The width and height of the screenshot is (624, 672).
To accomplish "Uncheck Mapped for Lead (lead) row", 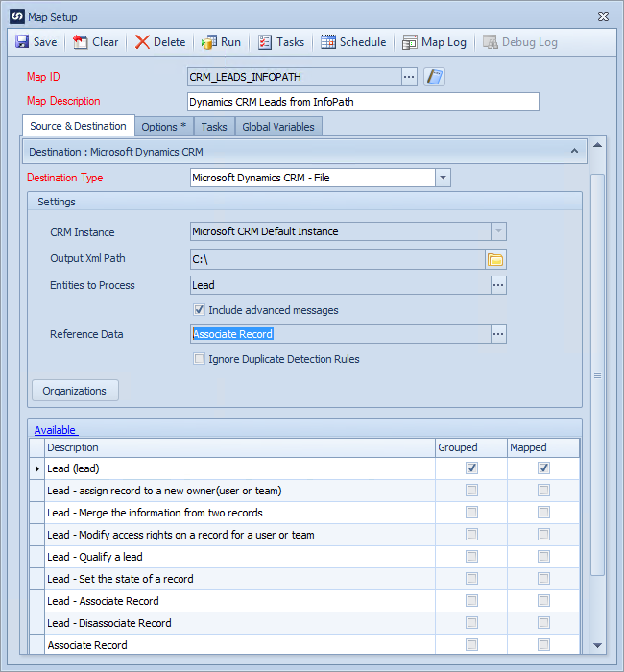I will (x=544, y=468).
